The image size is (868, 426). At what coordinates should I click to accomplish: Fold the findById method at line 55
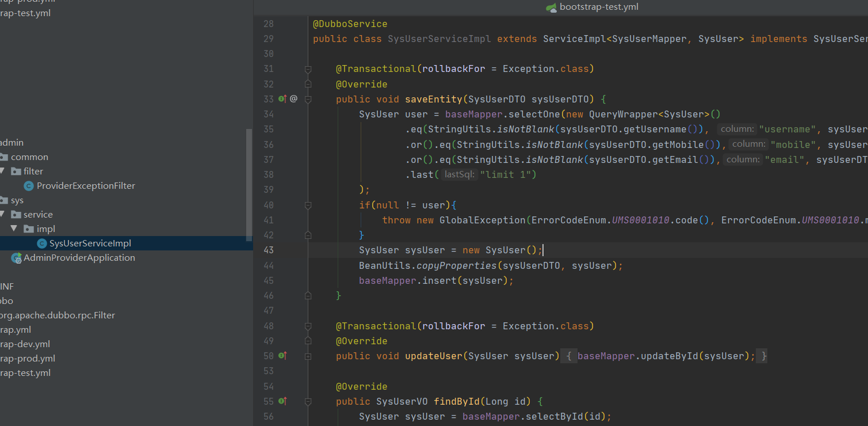(x=308, y=401)
